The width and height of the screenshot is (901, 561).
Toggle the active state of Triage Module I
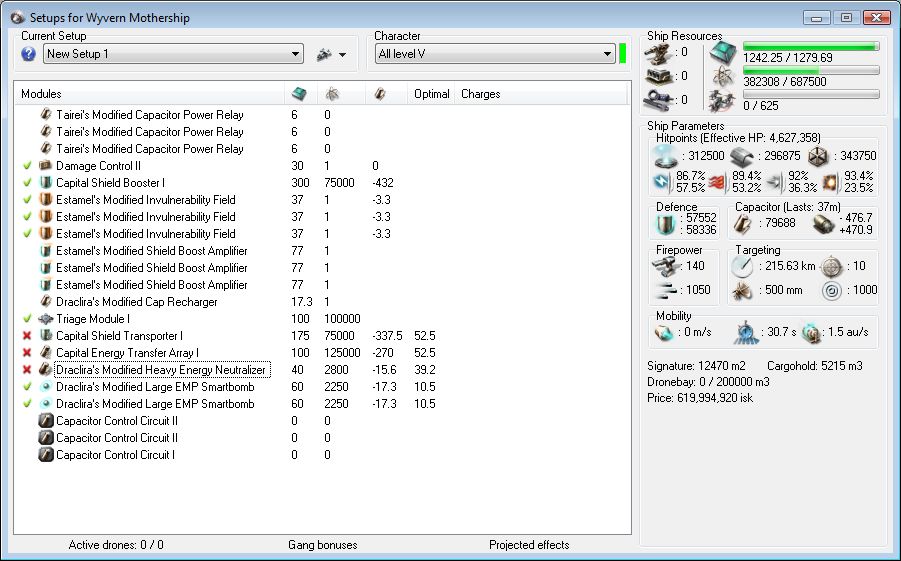[x=27, y=319]
